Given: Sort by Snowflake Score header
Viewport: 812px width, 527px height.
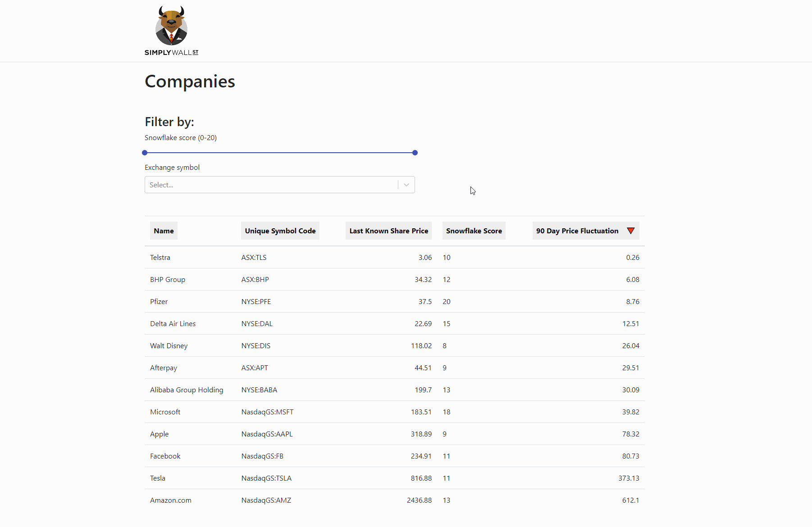Looking at the screenshot, I should 474,231.
